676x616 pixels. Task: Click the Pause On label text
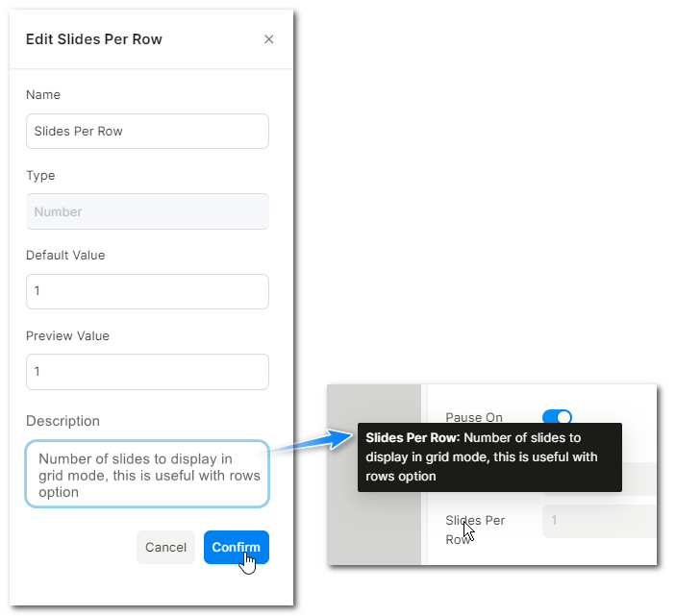tap(474, 417)
